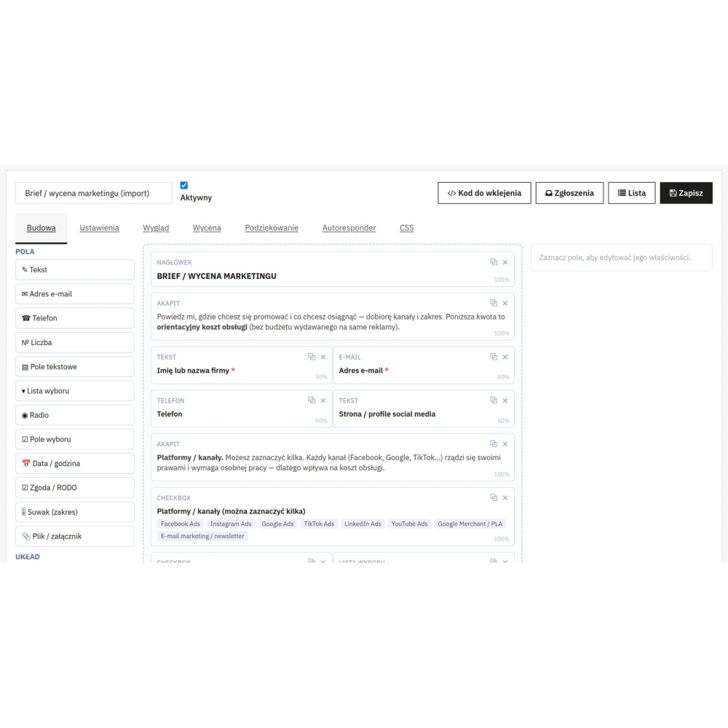
Task: Add a Liczba number field
Action: pos(75,343)
